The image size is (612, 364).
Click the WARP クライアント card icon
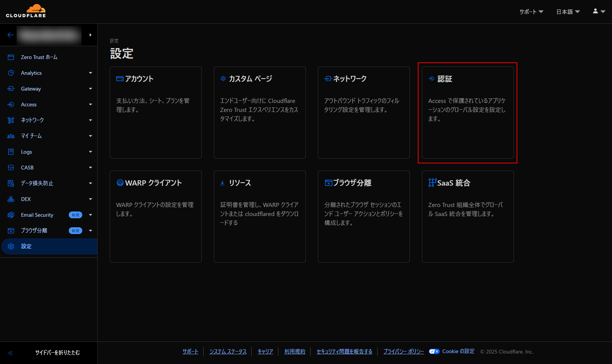tap(120, 183)
